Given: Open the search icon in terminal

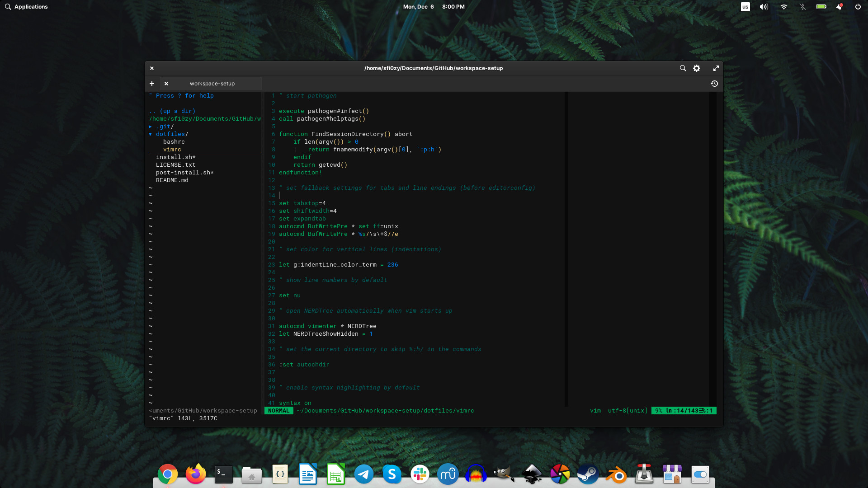Looking at the screenshot, I should coord(683,68).
